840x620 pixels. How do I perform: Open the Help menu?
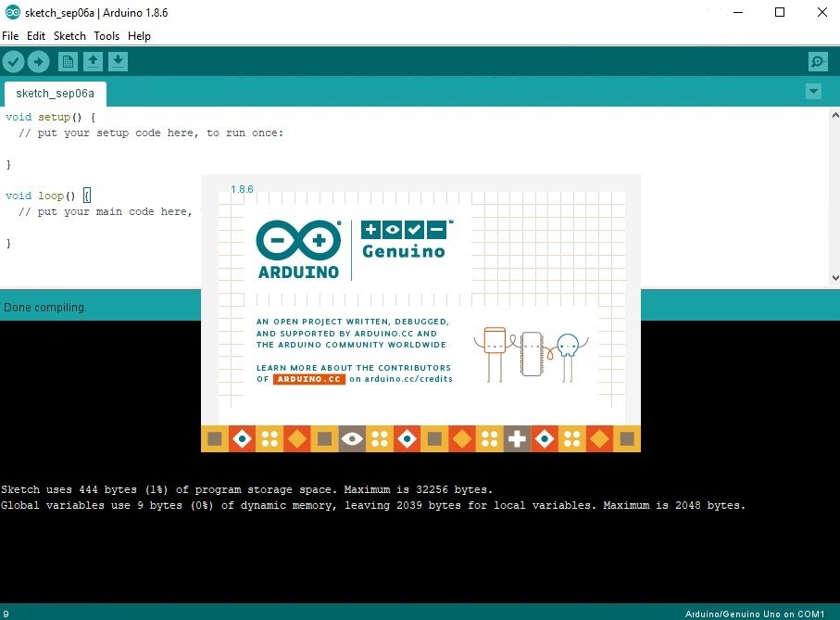[139, 36]
